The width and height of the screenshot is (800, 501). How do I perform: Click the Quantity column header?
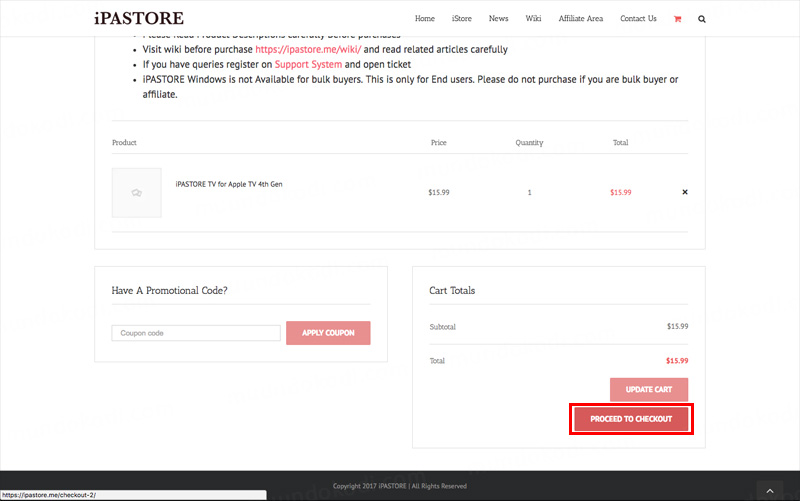[x=529, y=142]
